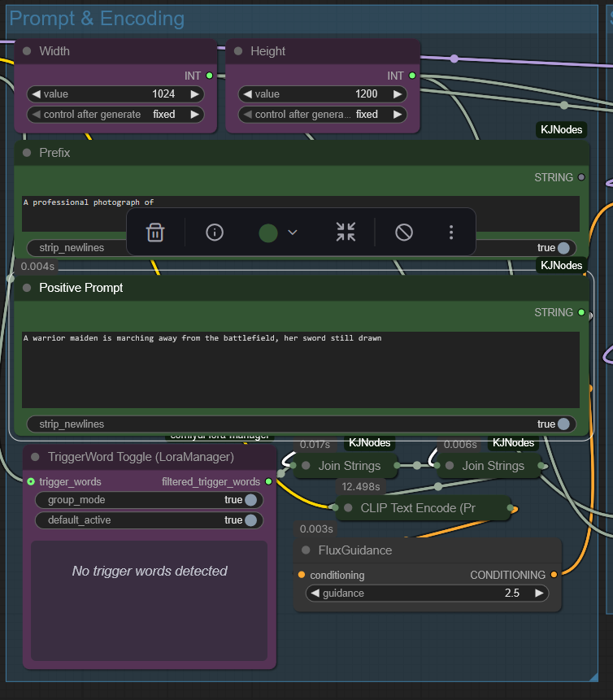Open the node color dropdown chevron
The image size is (613, 700).
[x=293, y=233]
